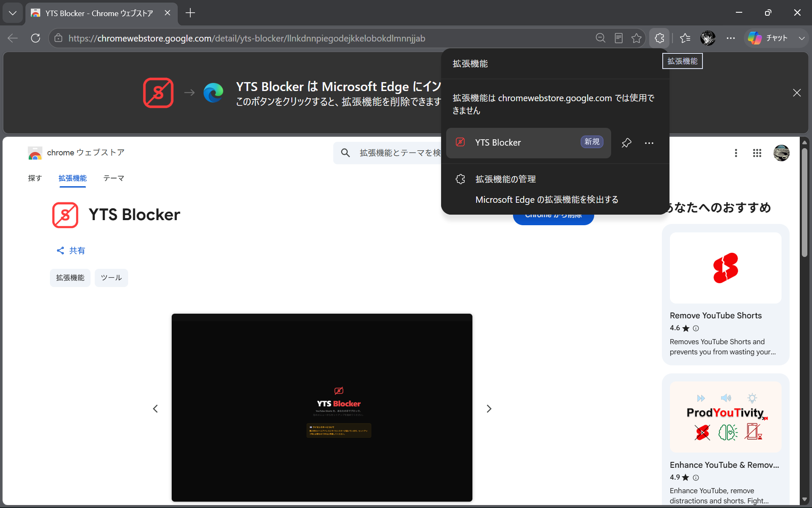Screen dimensions: 812x508
Task: Show the next screenshot in carousel
Action: (489, 409)
